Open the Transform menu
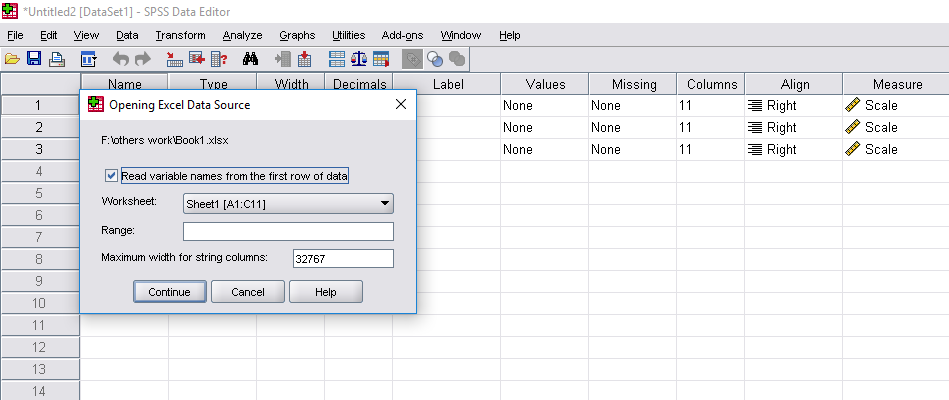949x400 pixels. tap(180, 35)
